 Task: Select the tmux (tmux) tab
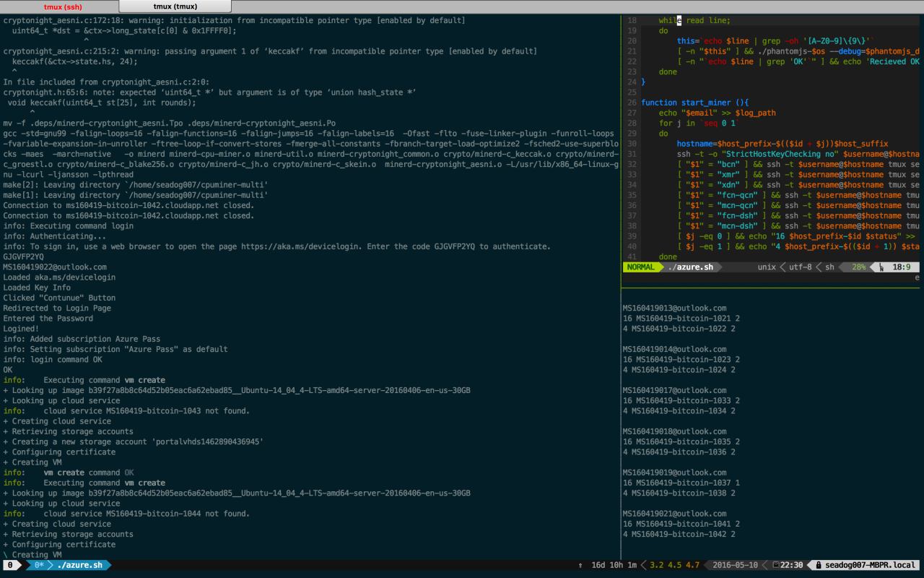pyautogui.click(x=175, y=7)
